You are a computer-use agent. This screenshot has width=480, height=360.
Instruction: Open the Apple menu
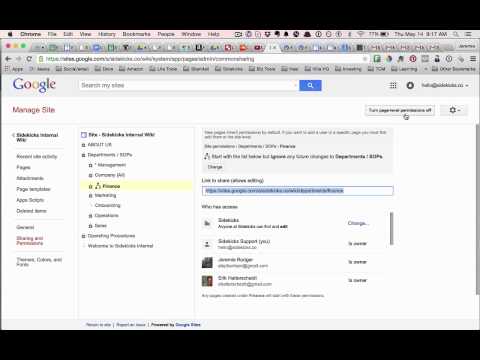(x=10, y=34)
